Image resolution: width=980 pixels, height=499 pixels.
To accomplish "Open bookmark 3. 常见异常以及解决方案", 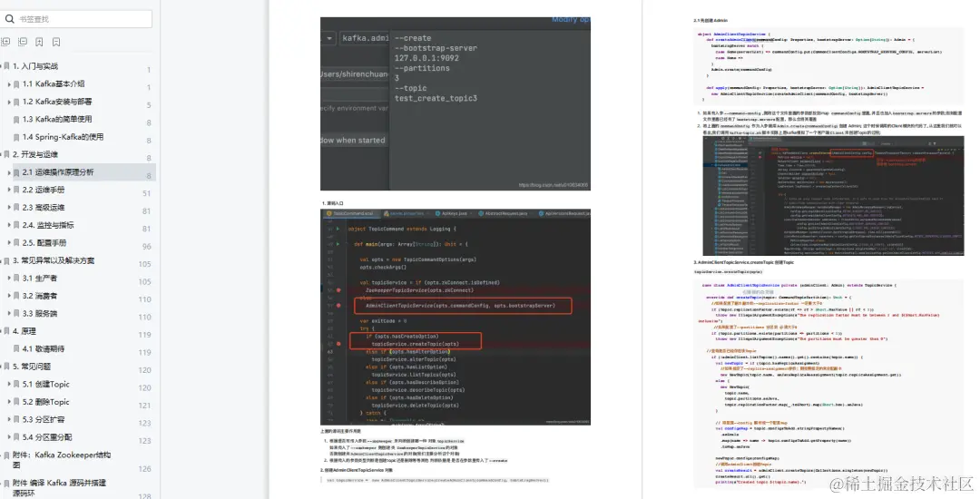I will click(54, 260).
